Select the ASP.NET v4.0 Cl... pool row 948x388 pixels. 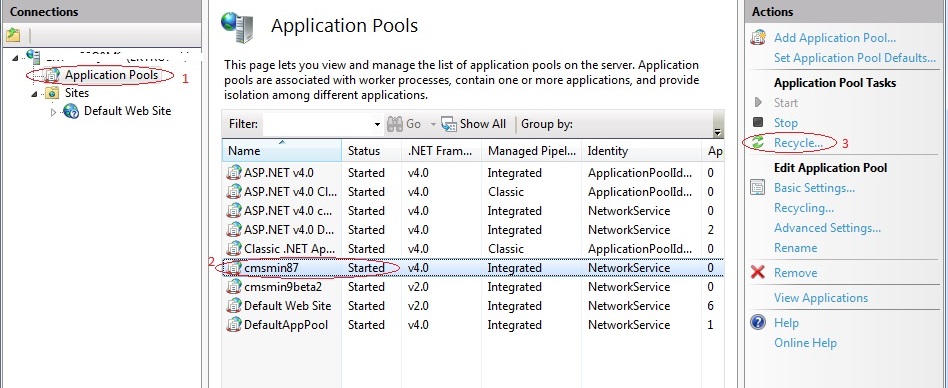[473, 192]
